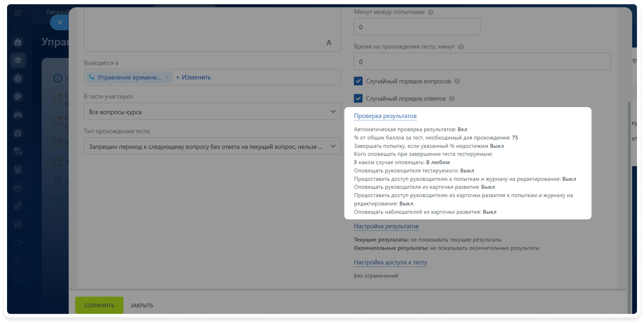644x324 pixels.
Task: Open the graduation cap learning section
Action: 18,60
